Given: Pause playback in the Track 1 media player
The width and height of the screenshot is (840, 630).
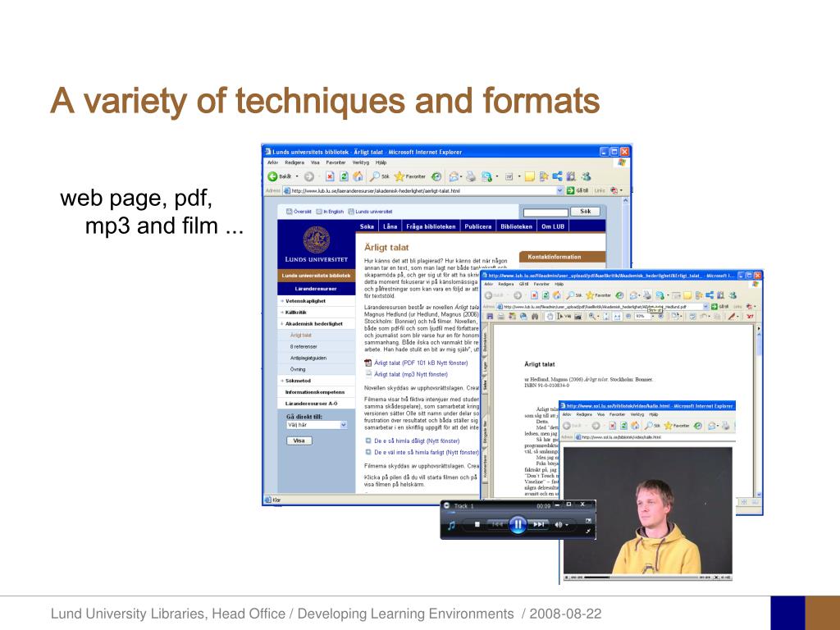Looking at the screenshot, I should [x=518, y=524].
